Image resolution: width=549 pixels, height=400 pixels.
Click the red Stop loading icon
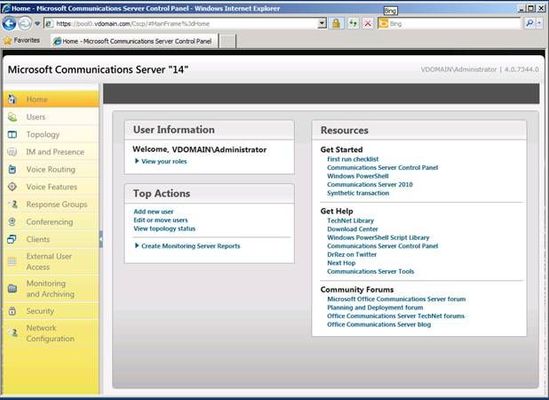tap(368, 24)
